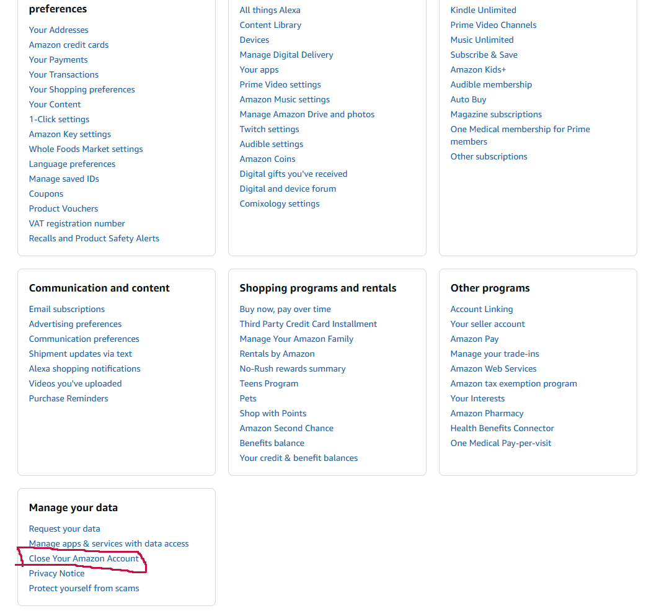Screen dimensions: 672x616
Task: Open Prime Video Channels
Action: click(493, 25)
